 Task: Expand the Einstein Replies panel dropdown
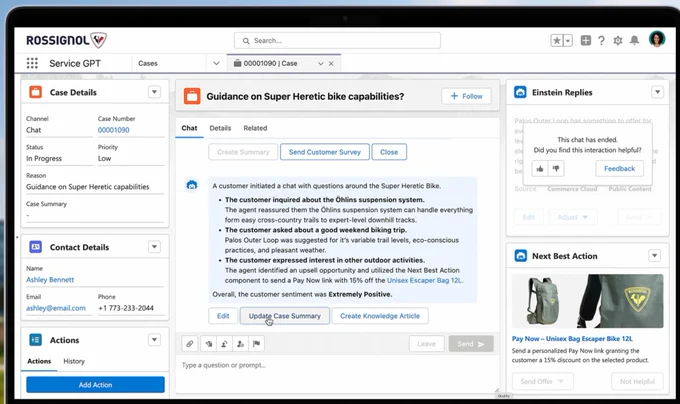click(657, 92)
